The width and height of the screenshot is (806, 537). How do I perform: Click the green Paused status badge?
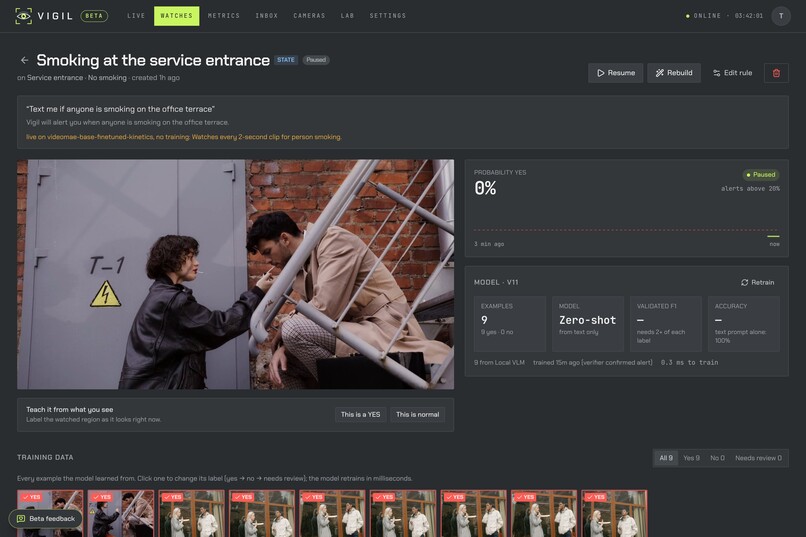(760, 175)
